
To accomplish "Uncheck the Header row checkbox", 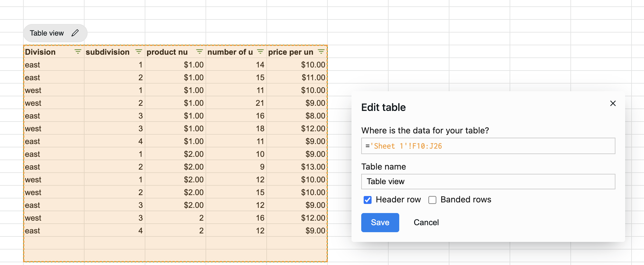I will pos(368,200).
